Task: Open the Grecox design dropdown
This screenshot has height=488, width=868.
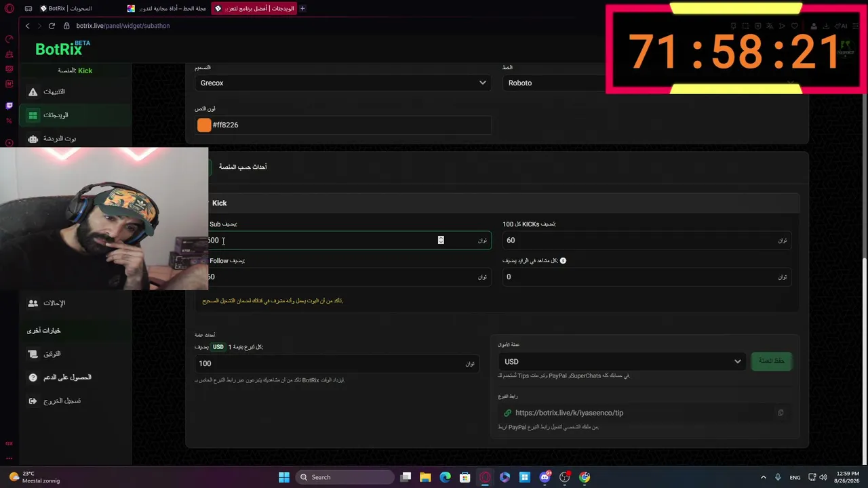Action: tap(343, 83)
